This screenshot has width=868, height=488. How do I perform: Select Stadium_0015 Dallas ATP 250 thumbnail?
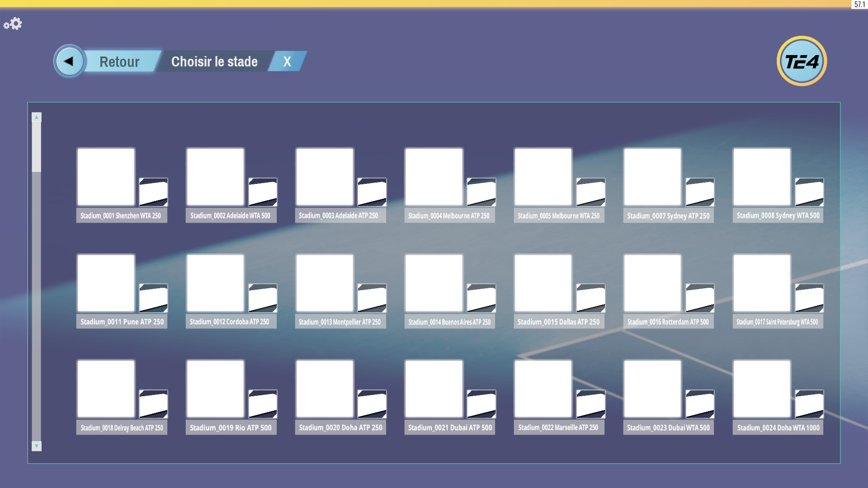point(543,283)
